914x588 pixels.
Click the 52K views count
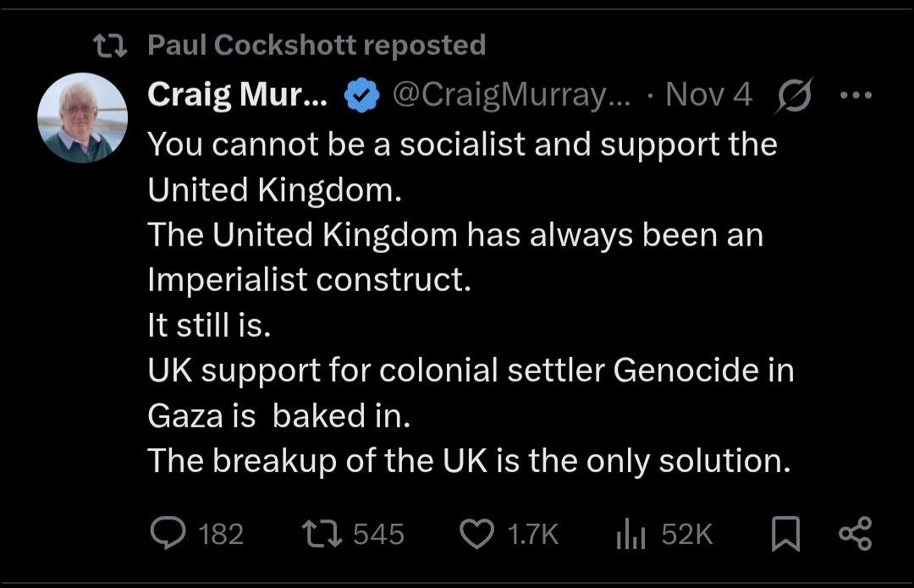(686, 535)
